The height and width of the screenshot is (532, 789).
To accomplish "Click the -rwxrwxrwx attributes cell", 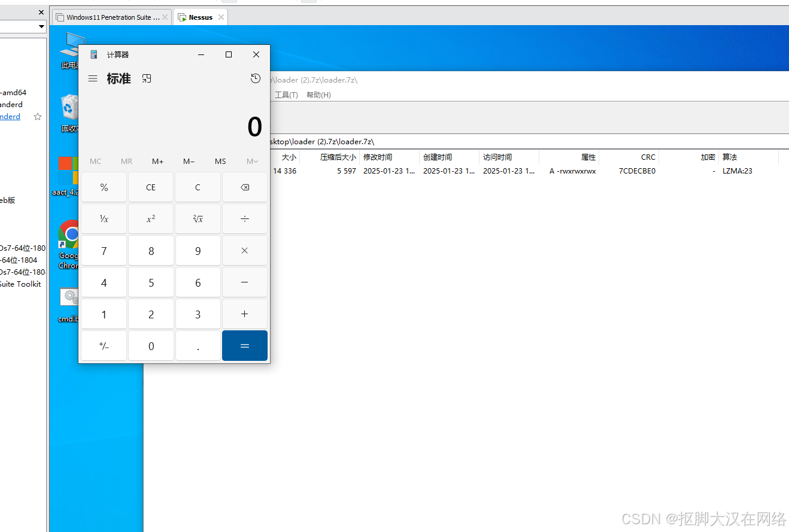I will (x=572, y=171).
